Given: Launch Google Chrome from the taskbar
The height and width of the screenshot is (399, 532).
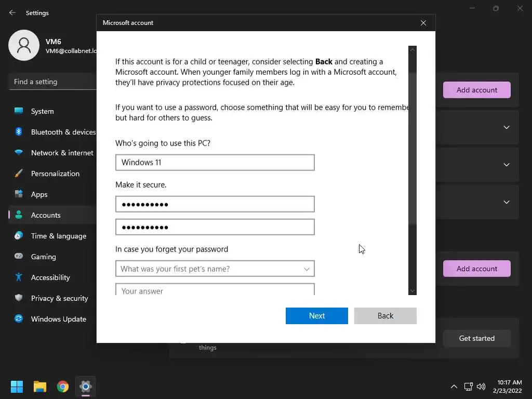Looking at the screenshot, I should point(63,387).
